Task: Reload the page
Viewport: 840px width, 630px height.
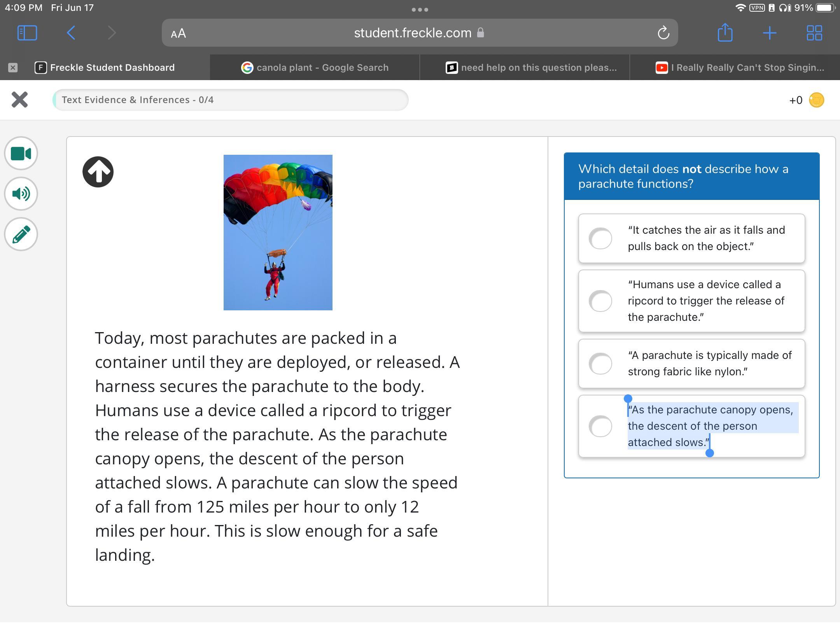Action: click(663, 33)
